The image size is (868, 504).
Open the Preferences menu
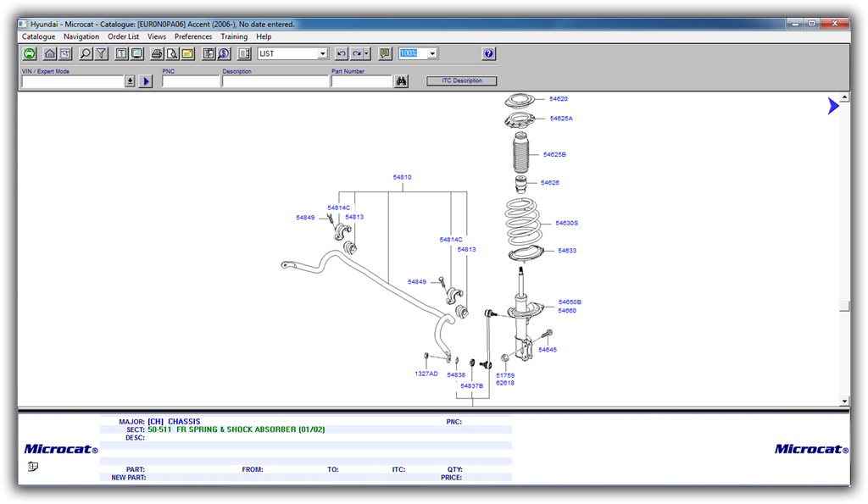tap(193, 36)
